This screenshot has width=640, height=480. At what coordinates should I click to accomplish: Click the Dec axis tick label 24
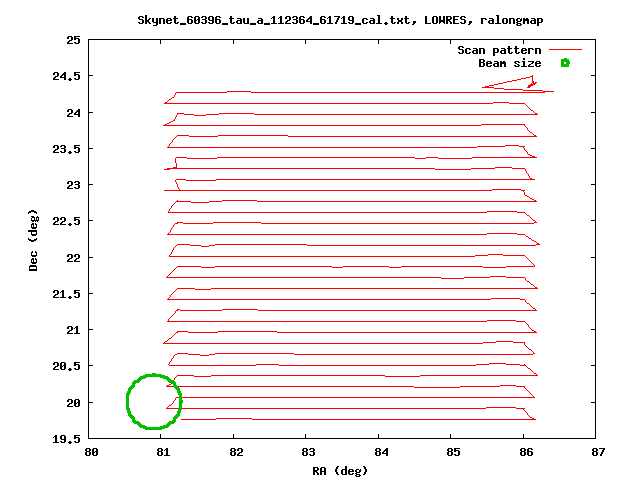click(73, 113)
